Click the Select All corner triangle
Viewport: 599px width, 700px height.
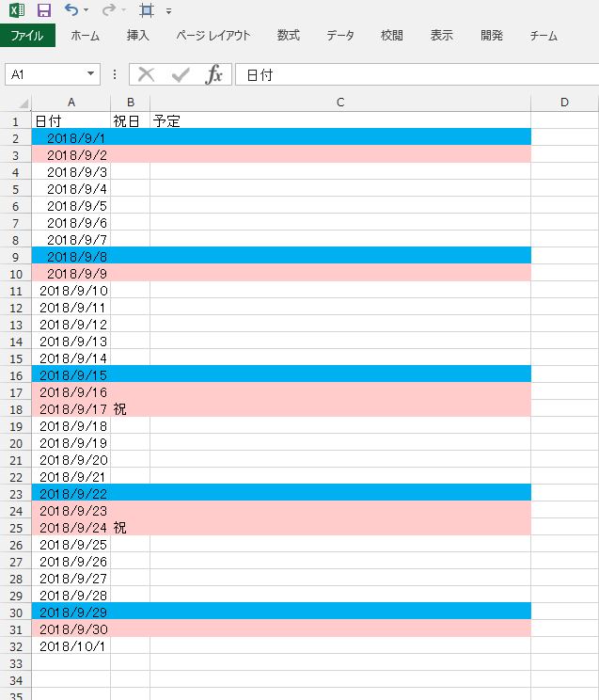click(x=24, y=103)
